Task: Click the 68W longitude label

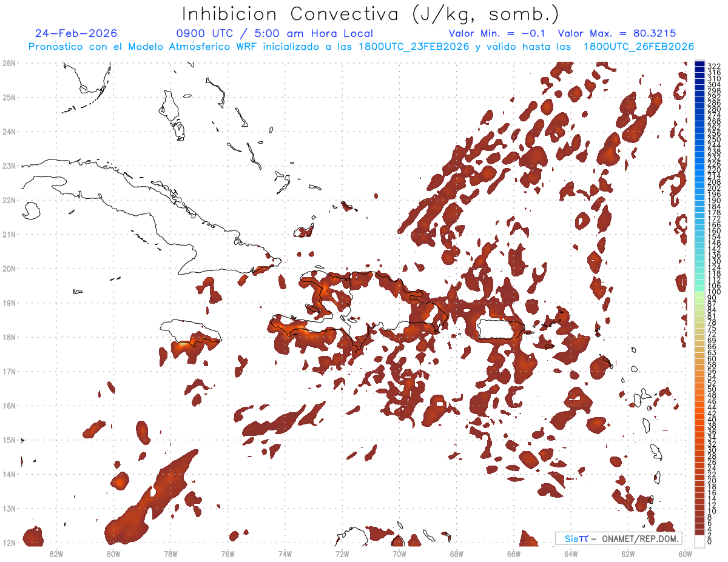Action: pos(456,553)
